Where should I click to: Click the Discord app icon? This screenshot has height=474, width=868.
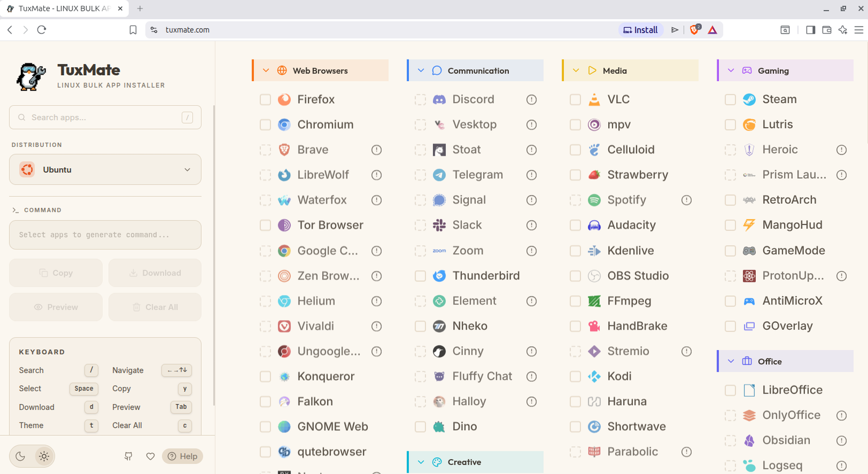click(x=439, y=100)
